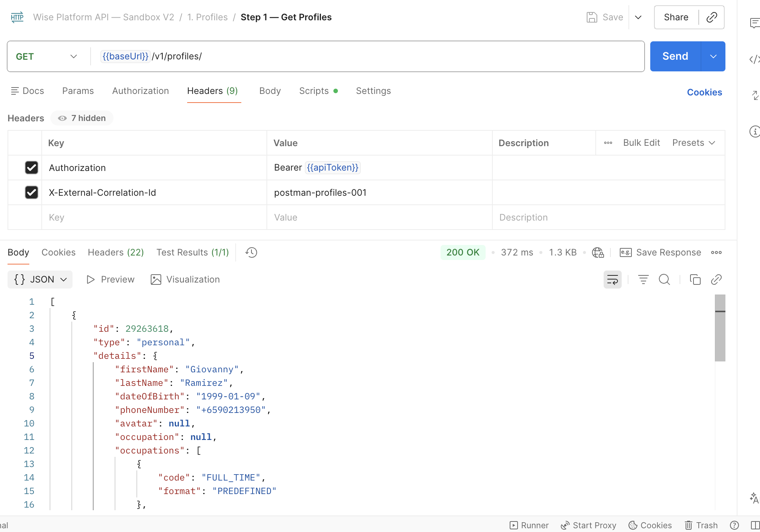The image size is (760, 532).
Task: Click the response body scrollbar thumb
Action: point(720,328)
